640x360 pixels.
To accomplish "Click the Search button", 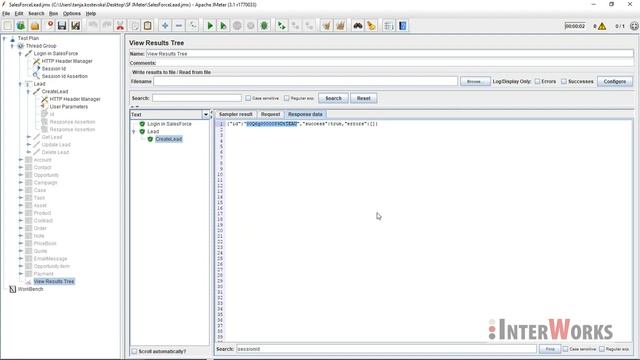I will 333,98.
